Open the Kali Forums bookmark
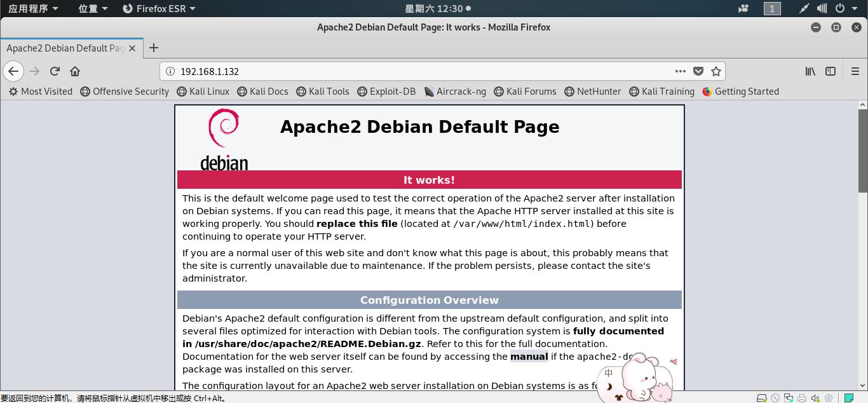This screenshot has width=868, height=403. (x=525, y=92)
